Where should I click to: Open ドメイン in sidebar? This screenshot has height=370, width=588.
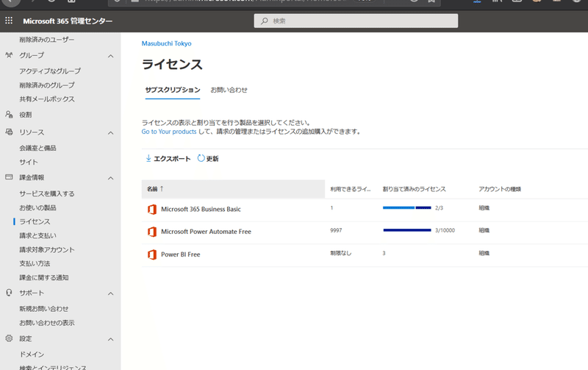[32, 355]
